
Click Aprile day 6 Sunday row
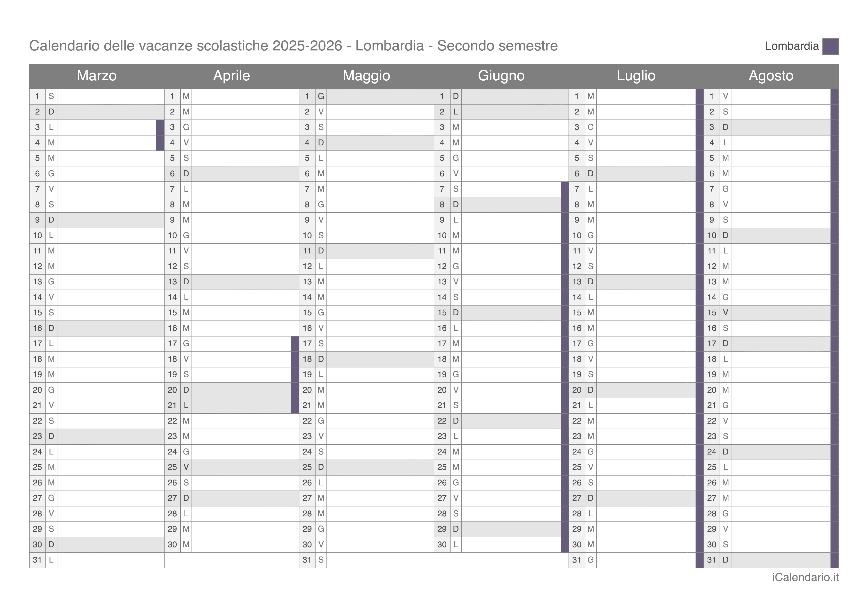pos(231,174)
